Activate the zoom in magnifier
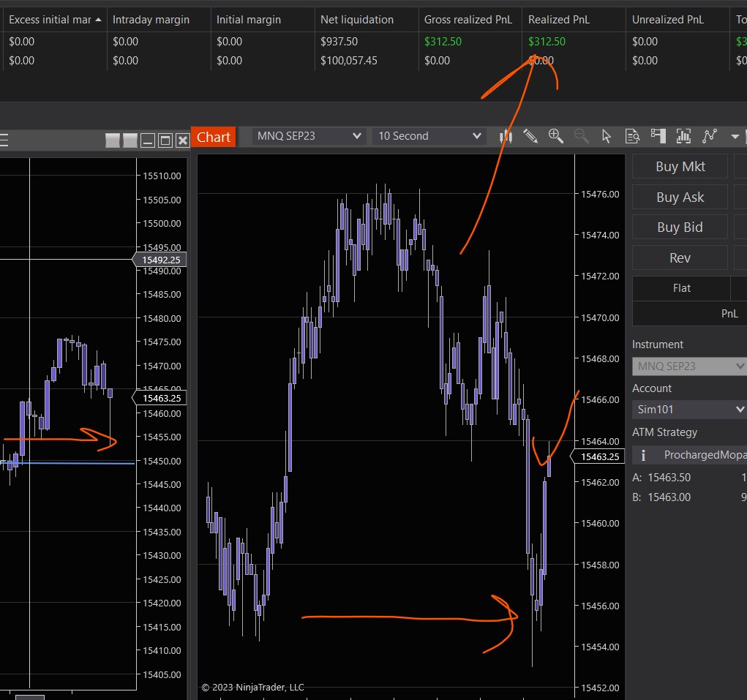The height and width of the screenshot is (700, 747). pos(555,137)
